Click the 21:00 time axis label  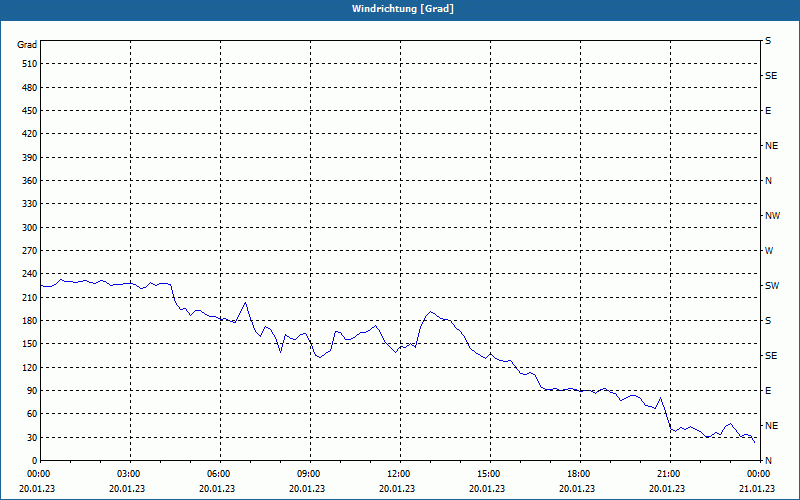[667, 474]
